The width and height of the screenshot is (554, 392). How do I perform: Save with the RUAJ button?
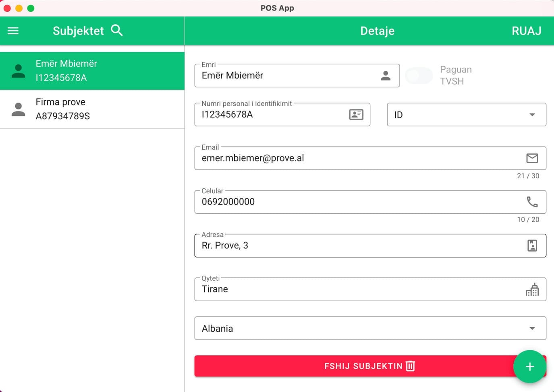tap(526, 31)
